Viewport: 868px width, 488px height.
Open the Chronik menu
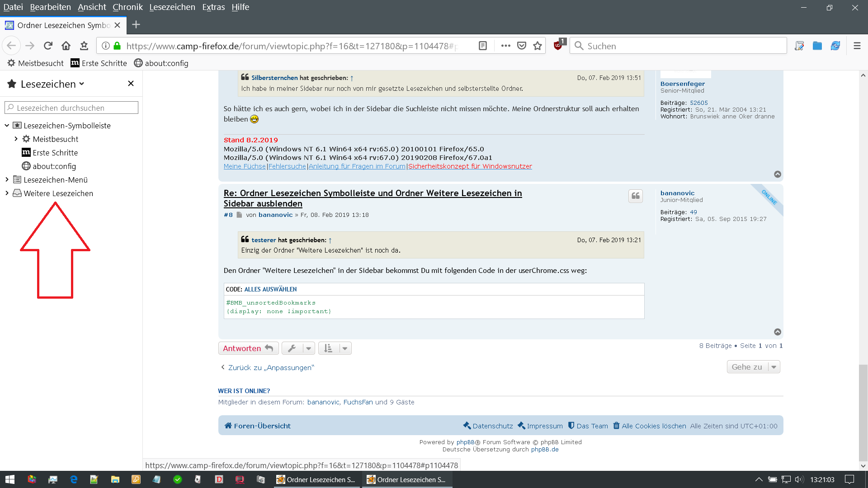point(127,7)
